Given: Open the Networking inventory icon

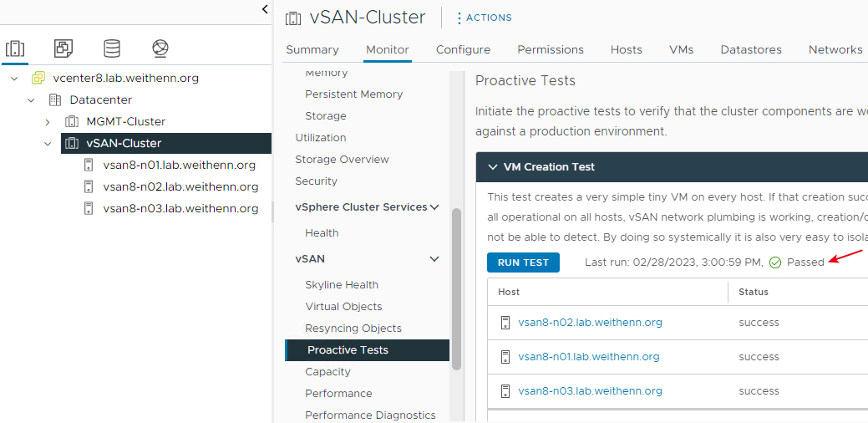Looking at the screenshot, I should pyautogui.click(x=160, y=49).
